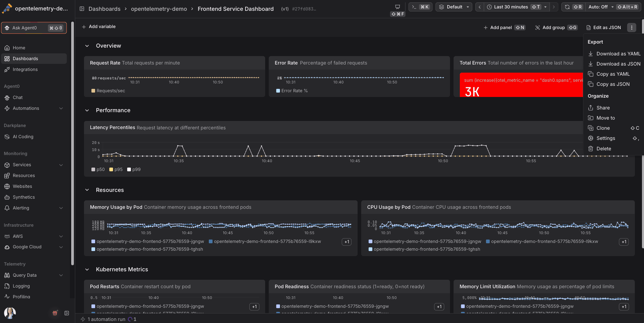
Task: Delete the dashboard from the menu
Action: [614, 149]
